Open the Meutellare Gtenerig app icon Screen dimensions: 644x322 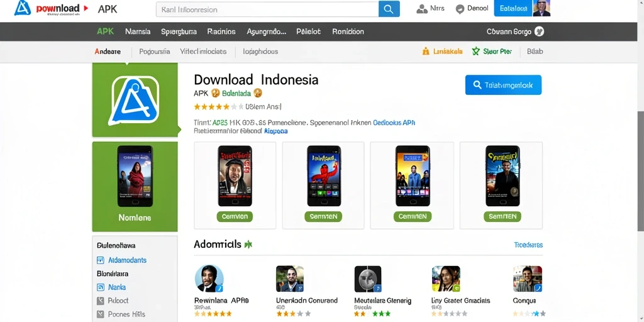click(x=368, y=279)
